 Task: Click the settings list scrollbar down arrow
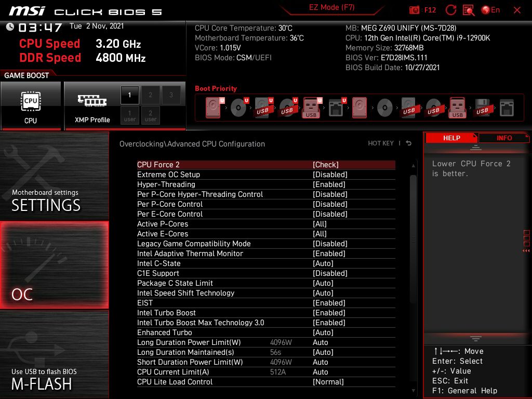[413, 390]
